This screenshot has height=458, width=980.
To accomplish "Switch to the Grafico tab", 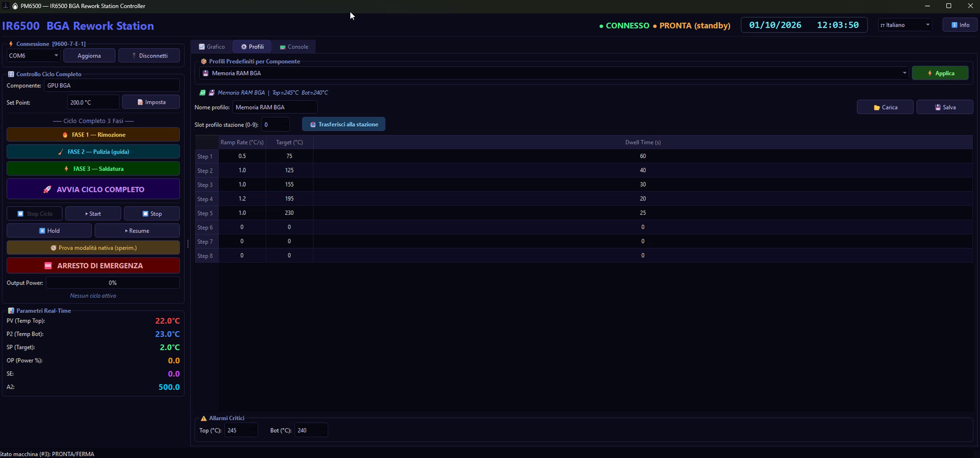I will coord(212,47).
